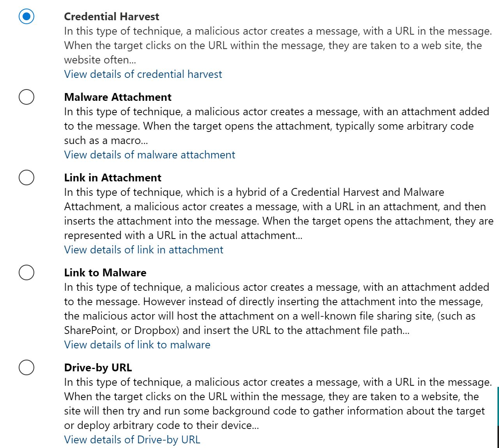
Task: Click the Malware Attachment heading
Action: (x=118, y=97)
